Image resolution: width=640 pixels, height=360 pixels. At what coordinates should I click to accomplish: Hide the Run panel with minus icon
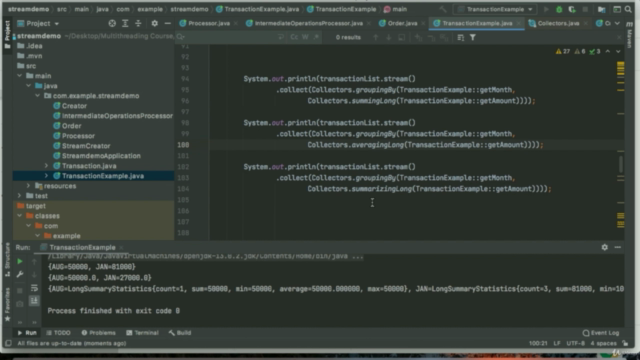click(618, 247)
